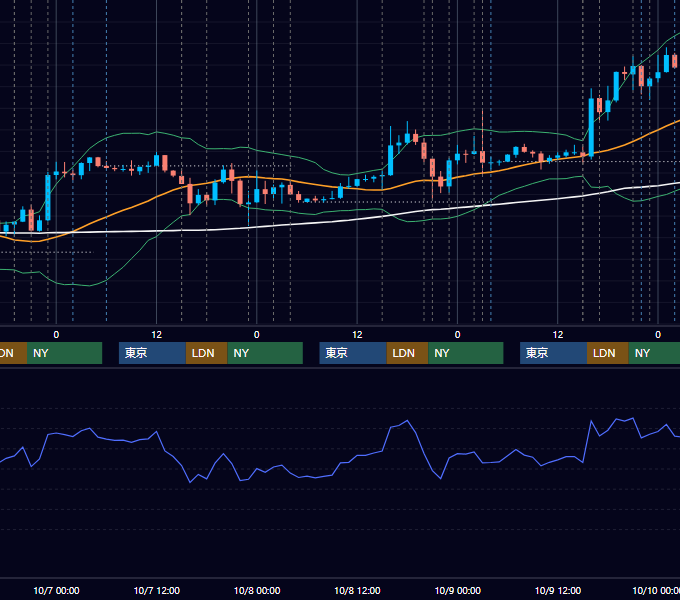The width and height of the screenshot is (680, 600).
Task: Select the NY session block spanning 10/7 00:00
Action: tap(64, 353)
